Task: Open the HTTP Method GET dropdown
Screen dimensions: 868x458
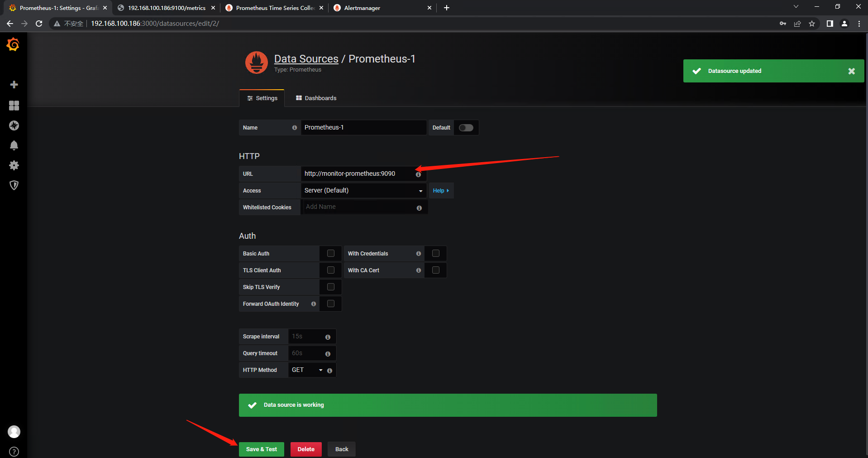Action: coord(307,370)
